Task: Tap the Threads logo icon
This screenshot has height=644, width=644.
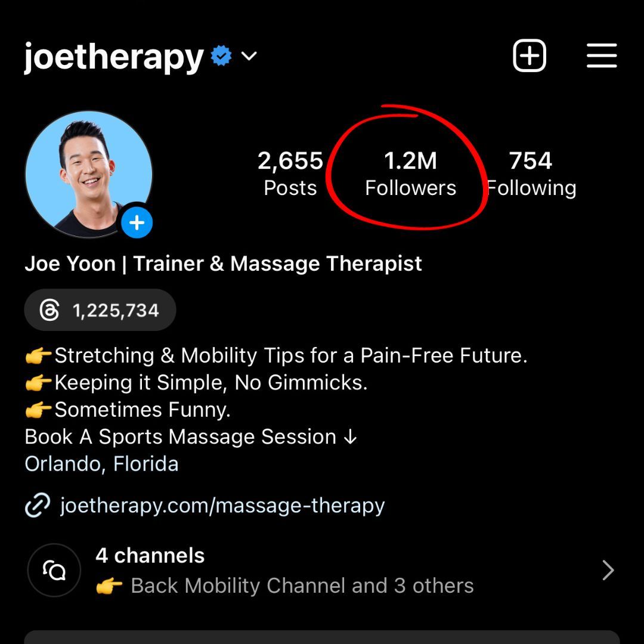Action: click(49, 310)
